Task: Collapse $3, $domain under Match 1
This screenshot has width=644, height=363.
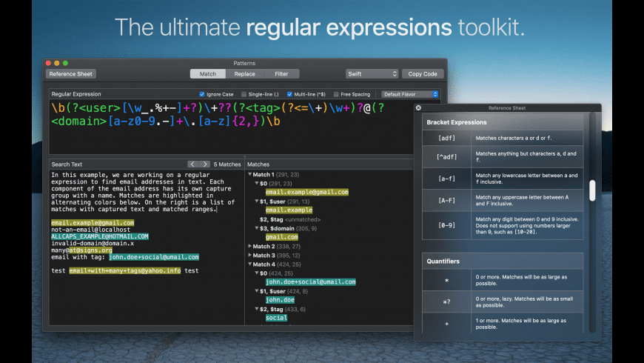Action: 257,228
